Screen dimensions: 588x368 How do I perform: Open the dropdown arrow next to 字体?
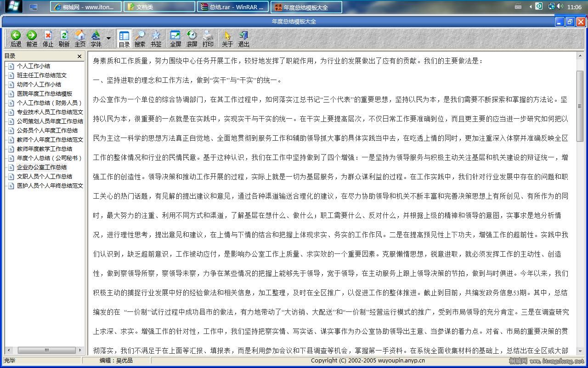(x=108, y=39)
